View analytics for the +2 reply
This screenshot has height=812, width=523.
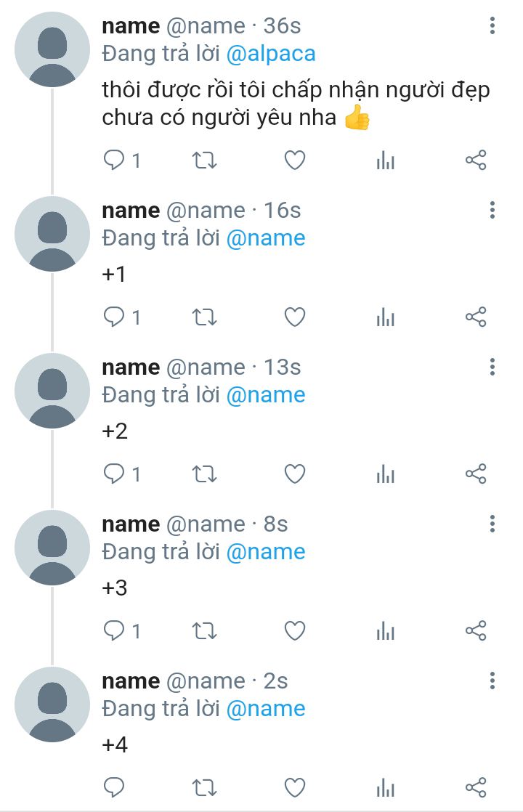point(385,474)
